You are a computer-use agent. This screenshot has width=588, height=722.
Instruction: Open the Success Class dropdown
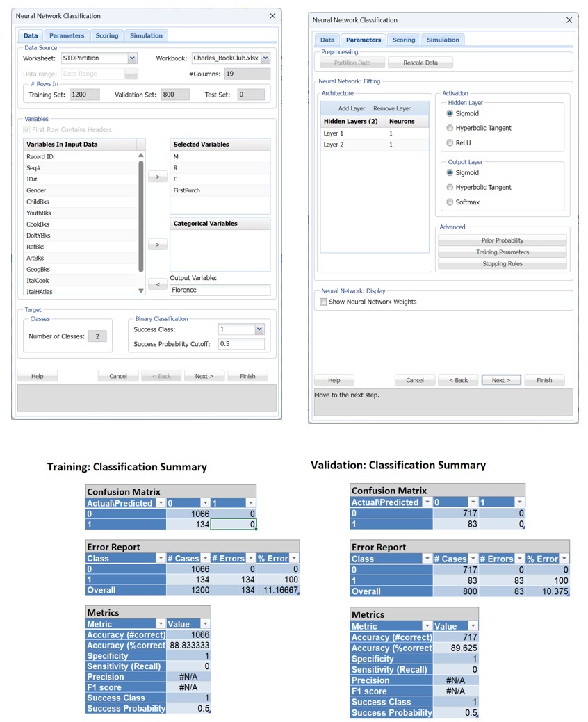tap(259, 329)
